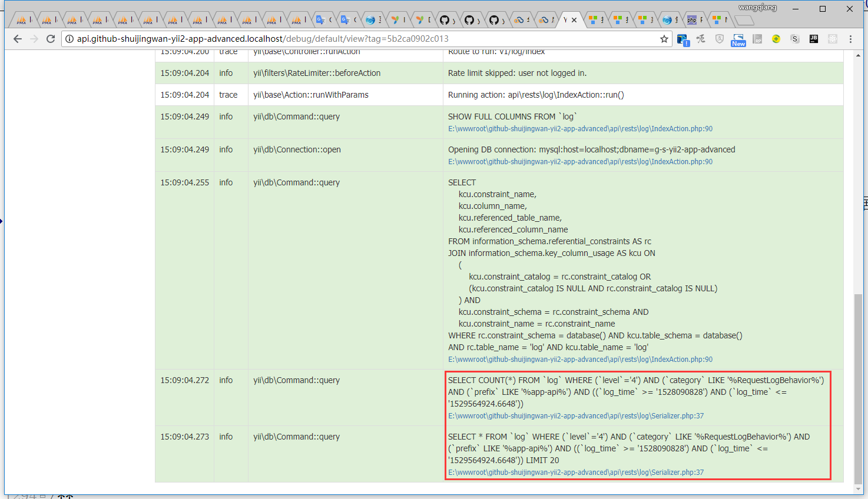Open the wangqiang profile switcher

(x=757, y=8)
